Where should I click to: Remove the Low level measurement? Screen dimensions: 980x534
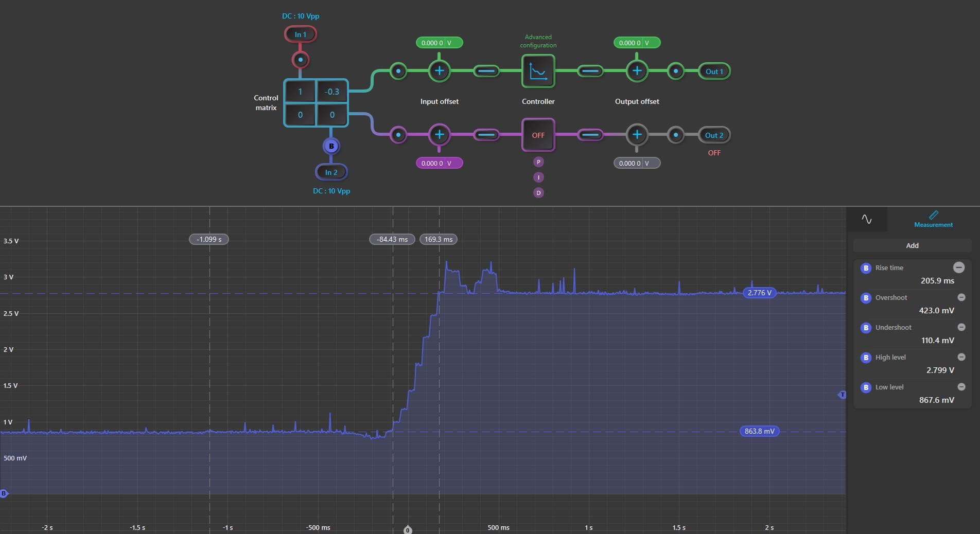click(961, 387)
